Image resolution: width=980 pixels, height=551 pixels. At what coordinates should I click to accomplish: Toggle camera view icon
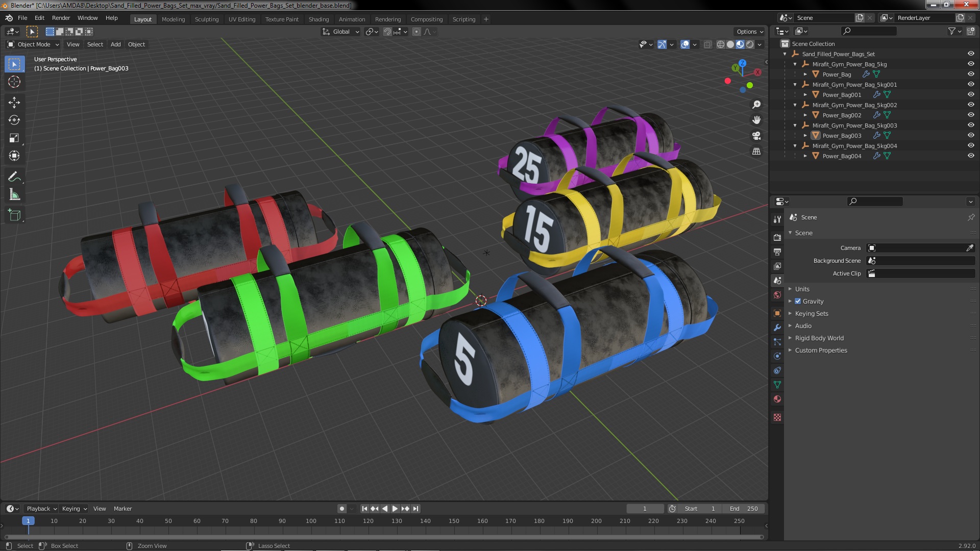point(756,136)
